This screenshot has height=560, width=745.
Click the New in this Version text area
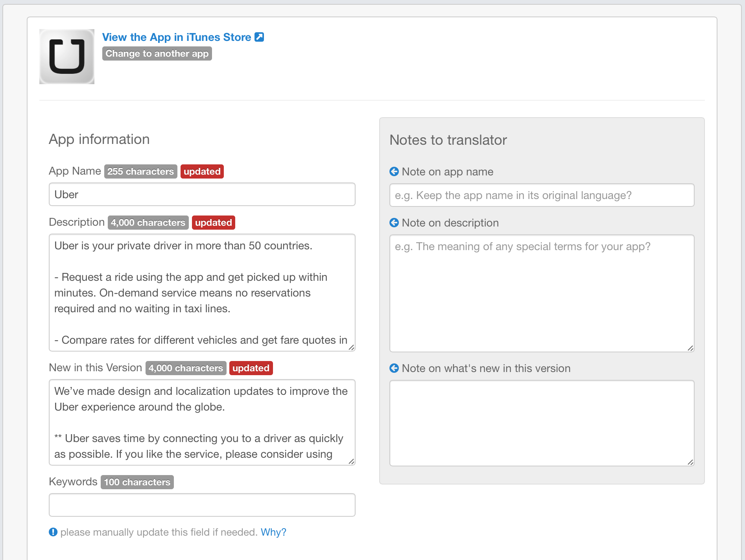coord(202,422)
